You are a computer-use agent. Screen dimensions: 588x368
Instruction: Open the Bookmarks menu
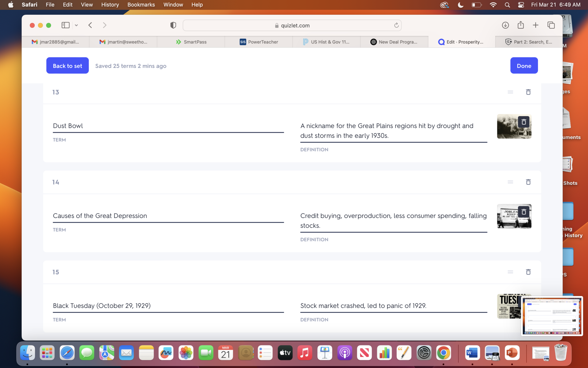[x=141, y=5]
